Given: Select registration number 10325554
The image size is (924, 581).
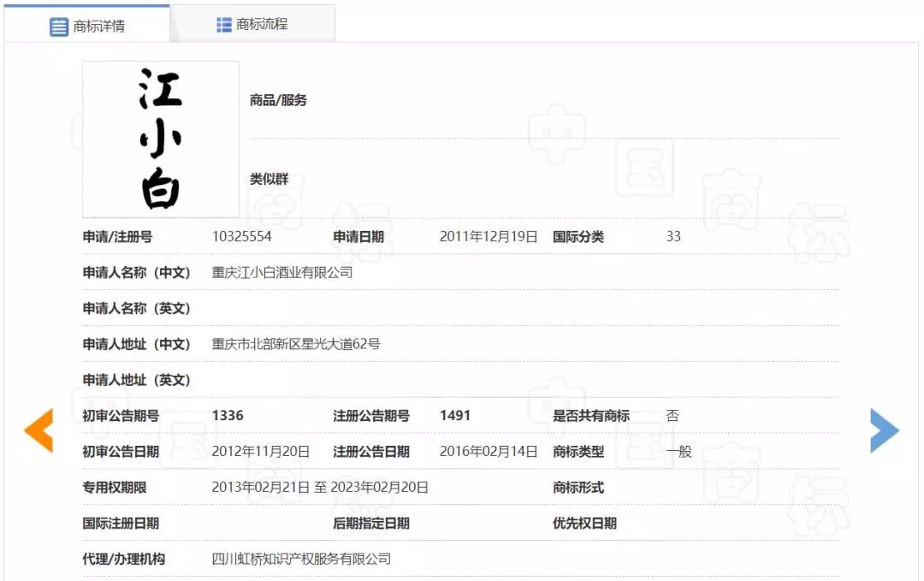Looking at the screenshot, I should click(241, 236).
